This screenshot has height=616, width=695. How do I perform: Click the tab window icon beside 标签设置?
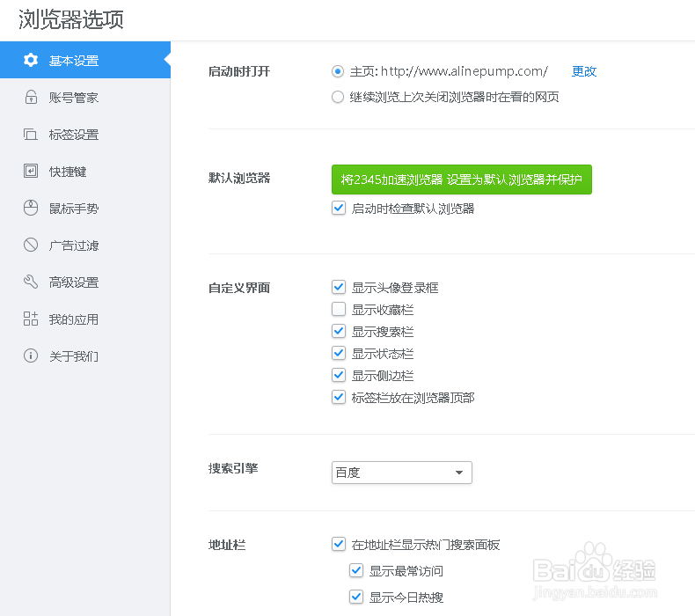point(31,134)
